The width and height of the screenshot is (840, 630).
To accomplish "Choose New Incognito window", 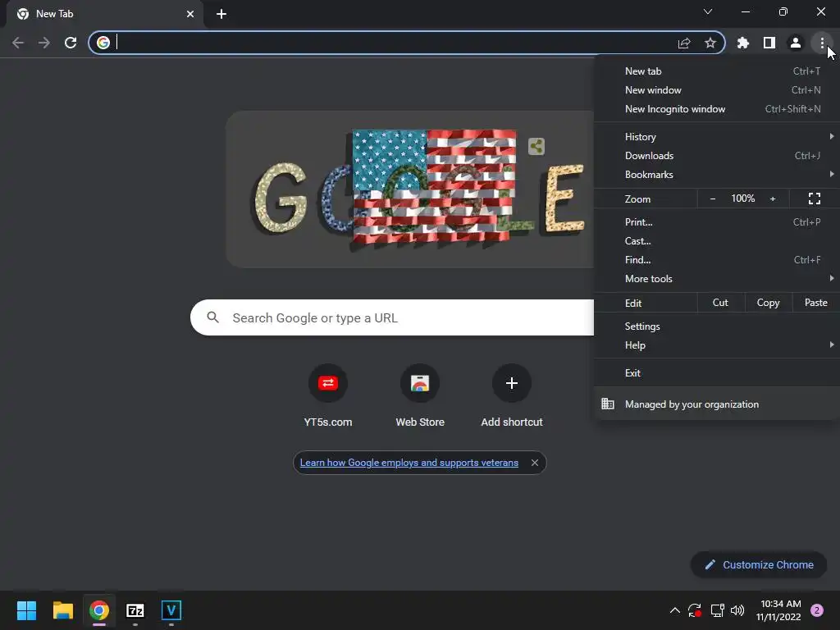I will [x=717, y=109].
